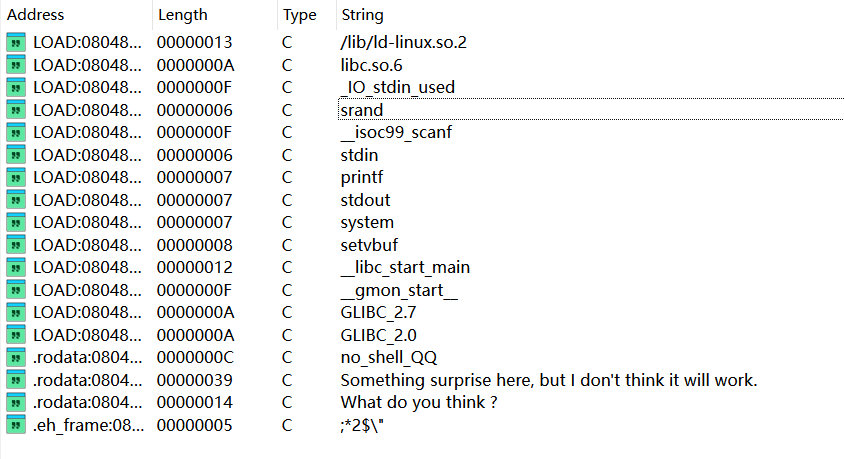Click the string icon beside the srand entry

[x=16, y=110]
